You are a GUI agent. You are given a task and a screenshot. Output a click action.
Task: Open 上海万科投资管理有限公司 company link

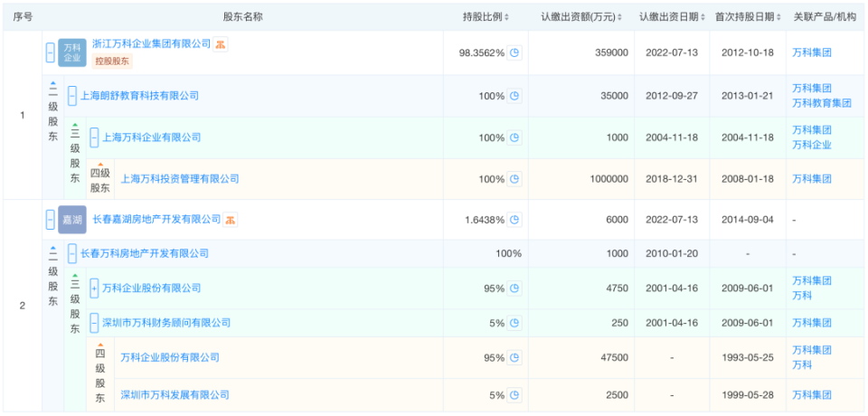point(180,179)
